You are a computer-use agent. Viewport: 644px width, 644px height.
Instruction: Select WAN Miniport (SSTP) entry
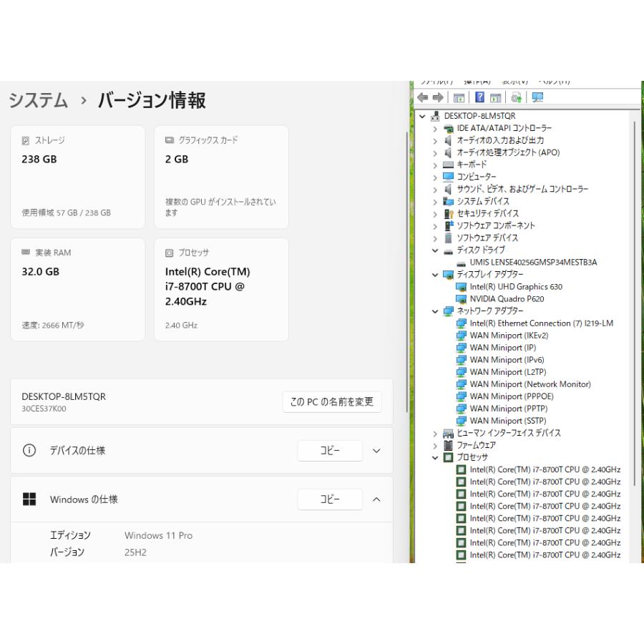pos(508,421)
